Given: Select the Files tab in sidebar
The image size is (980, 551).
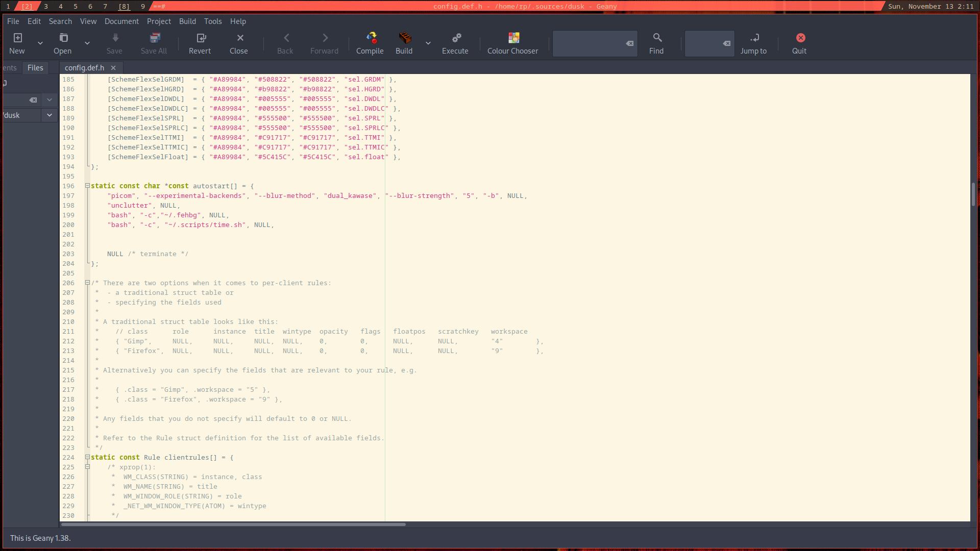Looking at the screenshot, I should tap(35, 67).
